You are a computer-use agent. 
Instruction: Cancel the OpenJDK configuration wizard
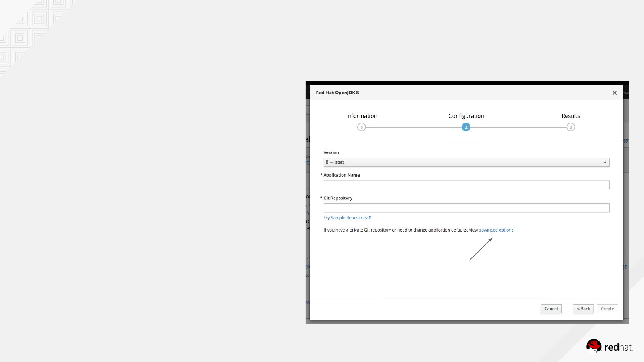point(551,309)
